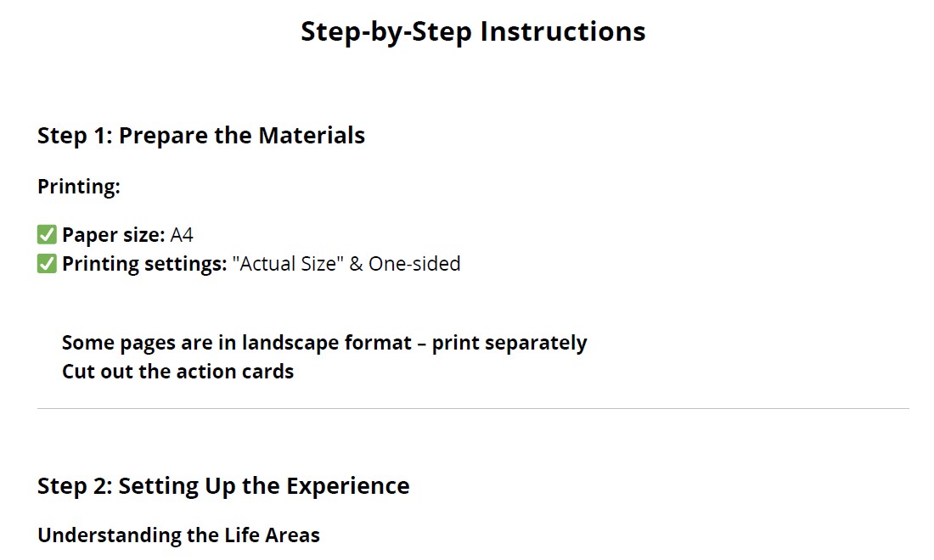
Task: Select the quoted "Actual Size" text
Action: click(x=288, y=263)
